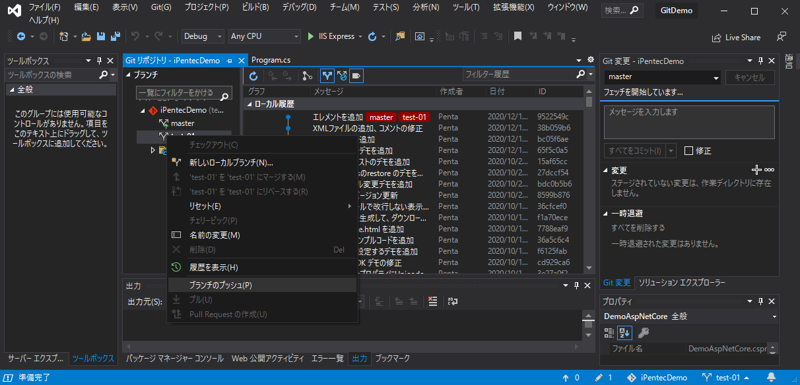800x385 pixels.
Task: Collapse the 一時退避 stash section
Action: [x=606, y=214]
